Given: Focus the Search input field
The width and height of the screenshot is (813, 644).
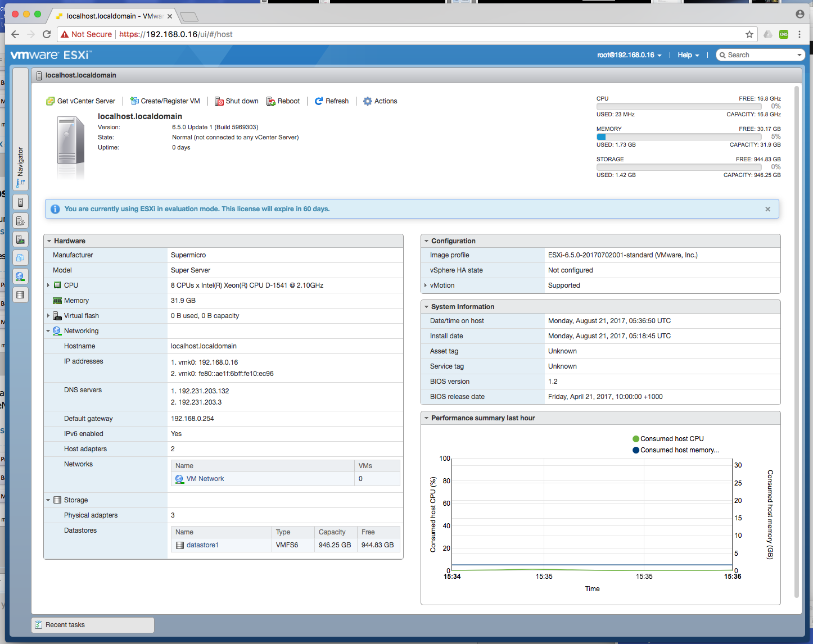Looking at the screenshot, I should [x=761, y=55].
